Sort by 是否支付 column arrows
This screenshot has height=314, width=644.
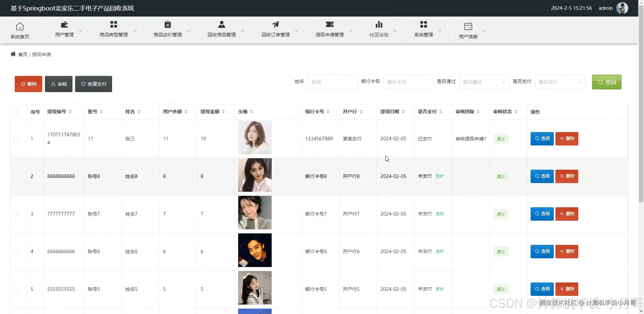441,112
